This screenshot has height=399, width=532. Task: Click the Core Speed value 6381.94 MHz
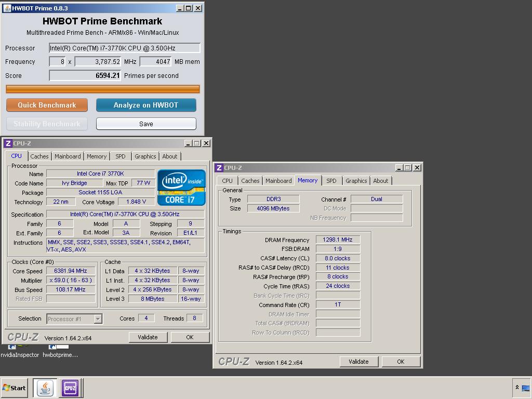[x=71, y=271]
